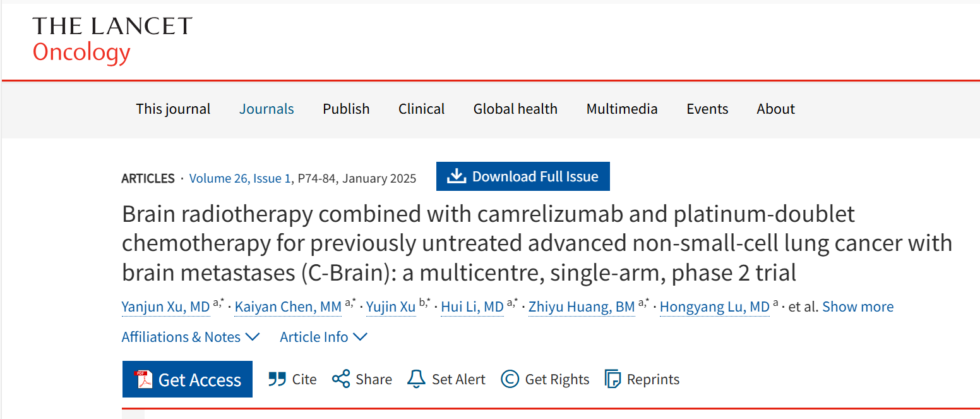This screenshot has height=419, width=980.
Task: Show more authors in the list
Action: tap(857, 307)
